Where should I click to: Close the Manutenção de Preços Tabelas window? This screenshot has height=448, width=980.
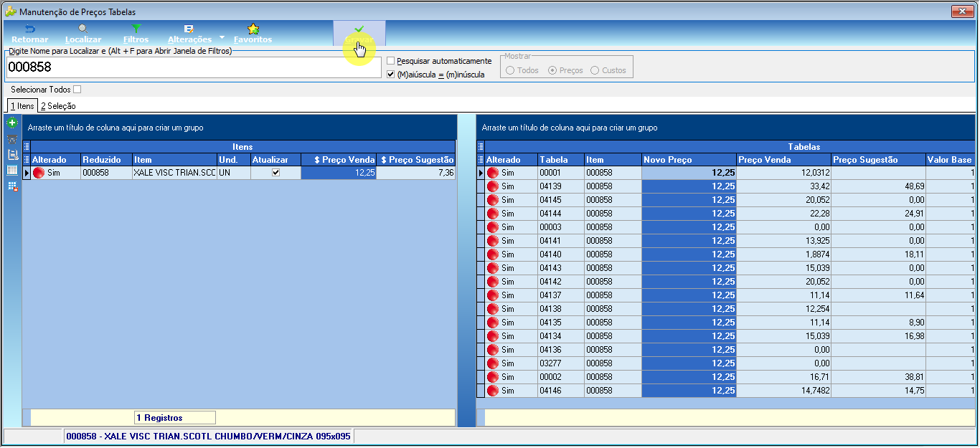961,11
